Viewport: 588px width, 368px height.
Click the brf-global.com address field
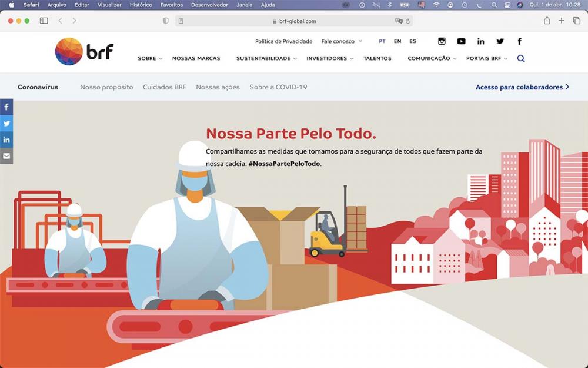tap(294, 21)
